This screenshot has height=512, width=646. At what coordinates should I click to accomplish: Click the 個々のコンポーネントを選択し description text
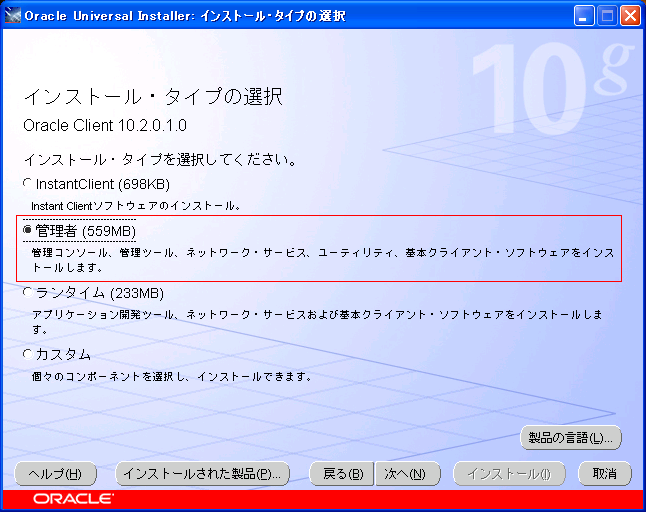[172, 376]
